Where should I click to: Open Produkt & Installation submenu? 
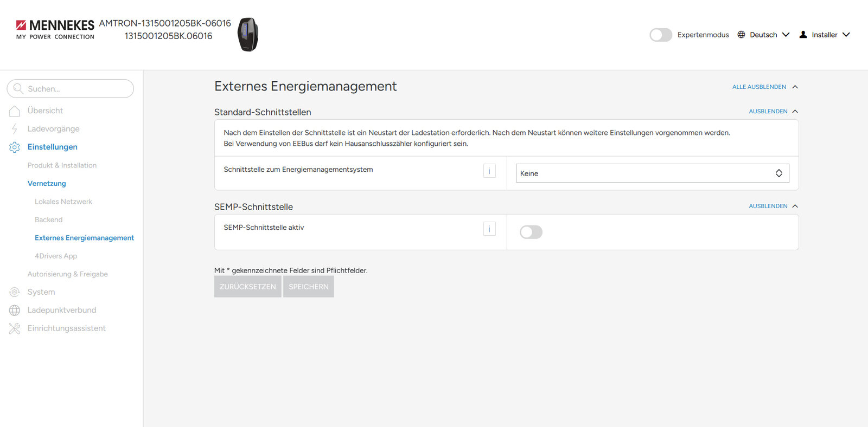(62, 165)
